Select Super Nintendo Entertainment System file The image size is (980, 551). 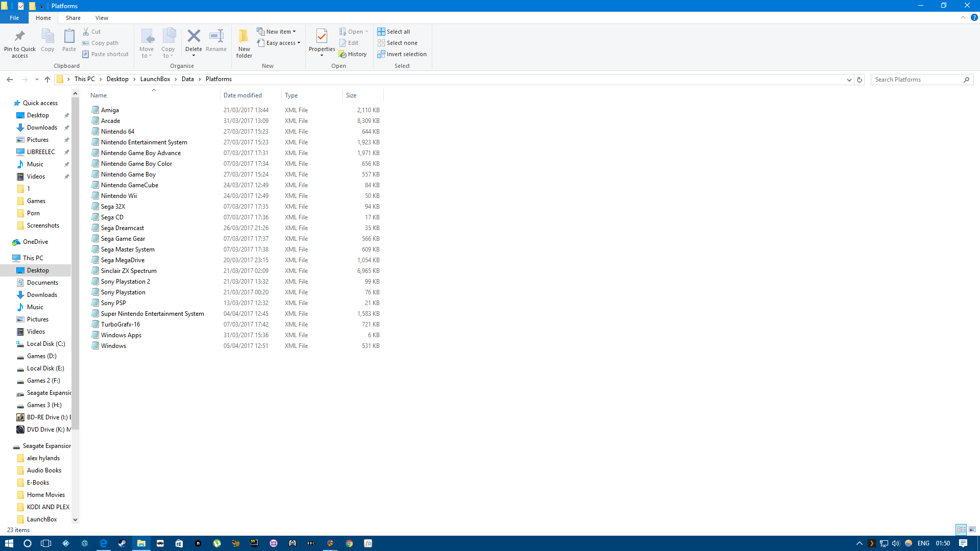click(x=152, y=314)
